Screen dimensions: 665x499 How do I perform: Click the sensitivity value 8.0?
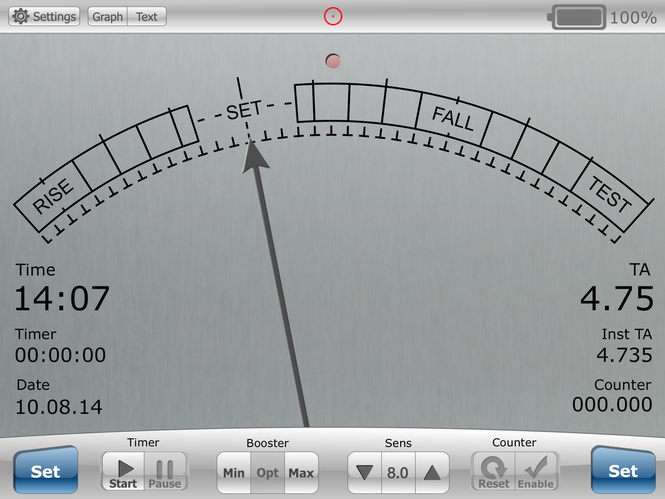398,472
